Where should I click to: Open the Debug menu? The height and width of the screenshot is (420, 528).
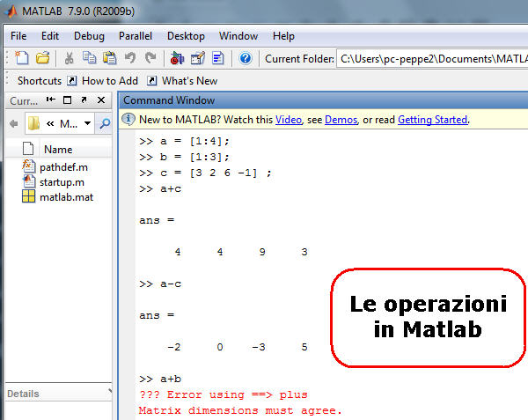(89, 36)
